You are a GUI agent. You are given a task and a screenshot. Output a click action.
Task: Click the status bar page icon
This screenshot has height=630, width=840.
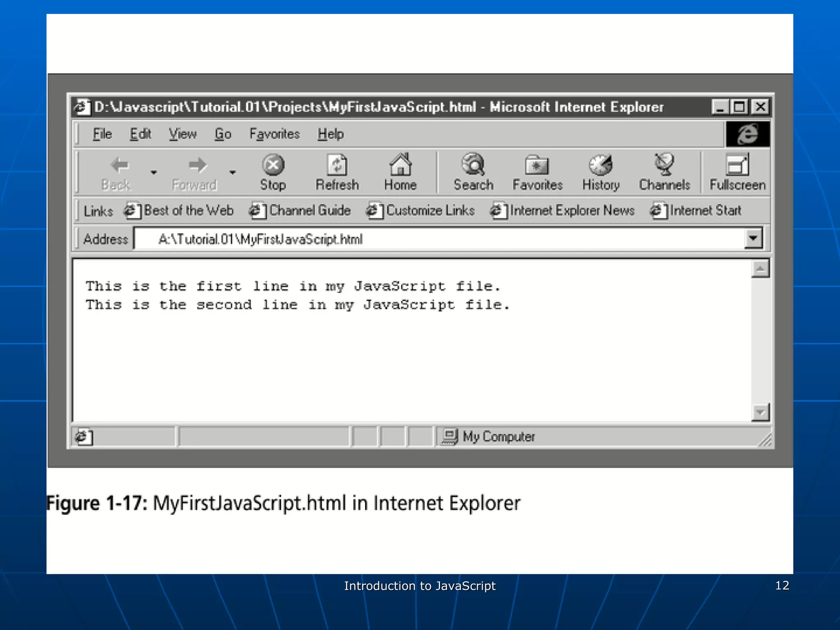tap(84, 437)
